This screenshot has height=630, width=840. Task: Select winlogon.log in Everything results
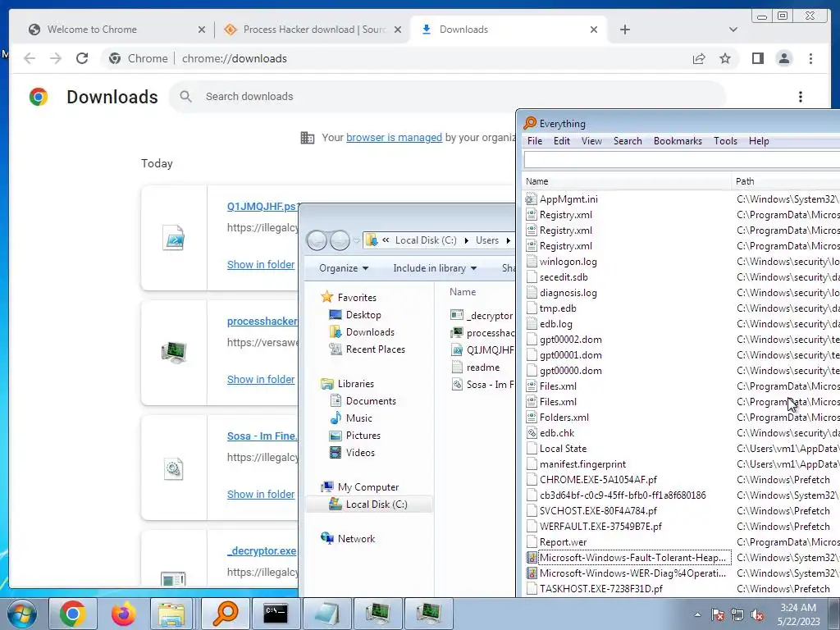(x=568, y=262)
